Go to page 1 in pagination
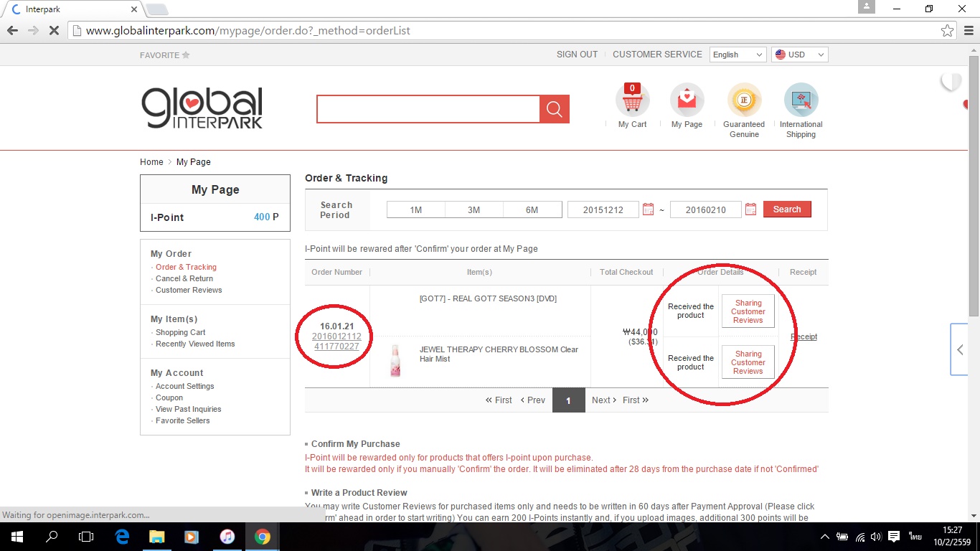The image size is (980, 551). pyautogui.click(x=568, y=400)
